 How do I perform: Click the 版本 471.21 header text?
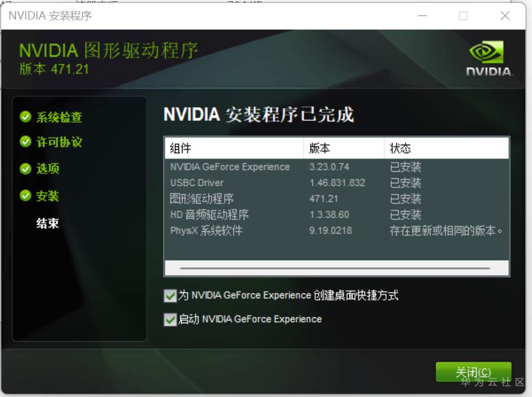54,69
